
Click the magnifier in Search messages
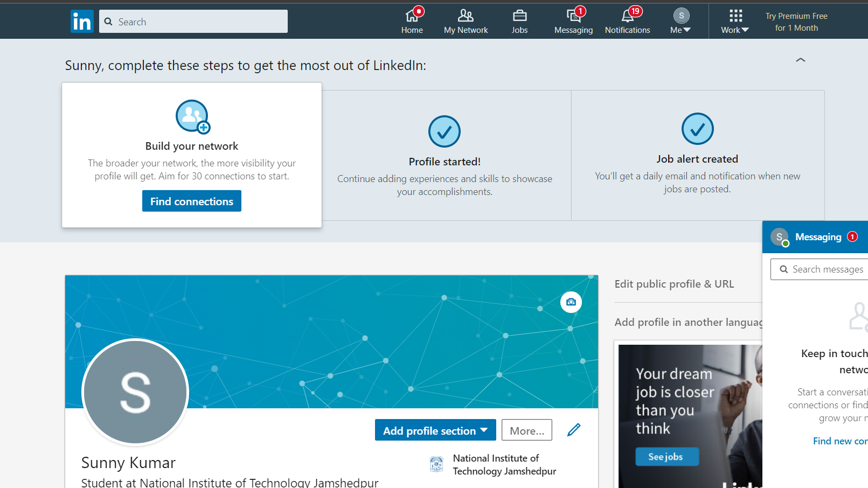[x=784, y=269]
